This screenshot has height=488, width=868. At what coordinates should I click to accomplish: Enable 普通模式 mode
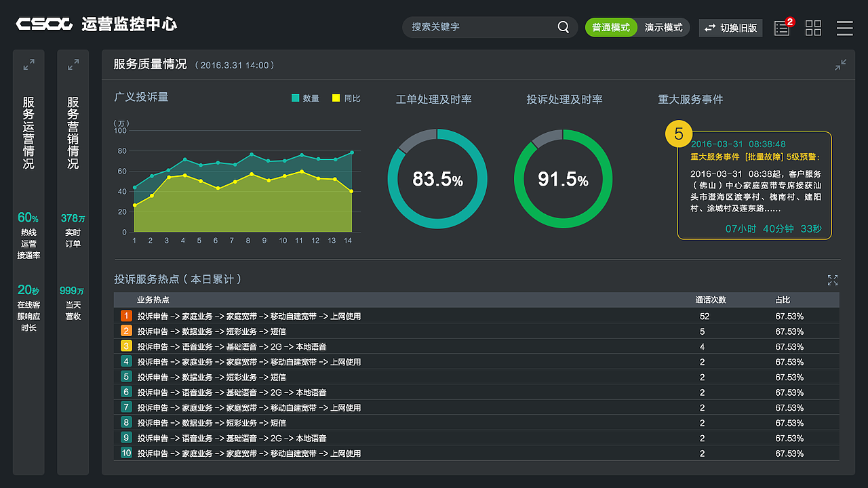click(x=611, y=28)
